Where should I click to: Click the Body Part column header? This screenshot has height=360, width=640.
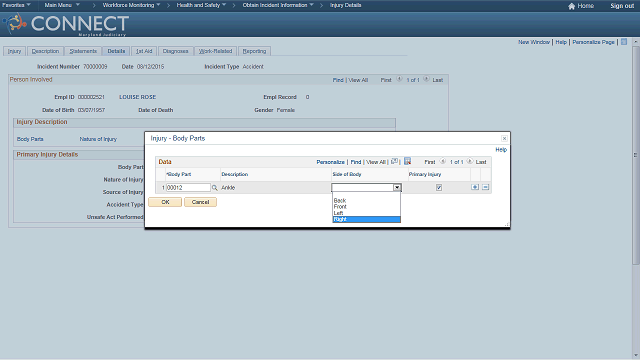[179, 174]
